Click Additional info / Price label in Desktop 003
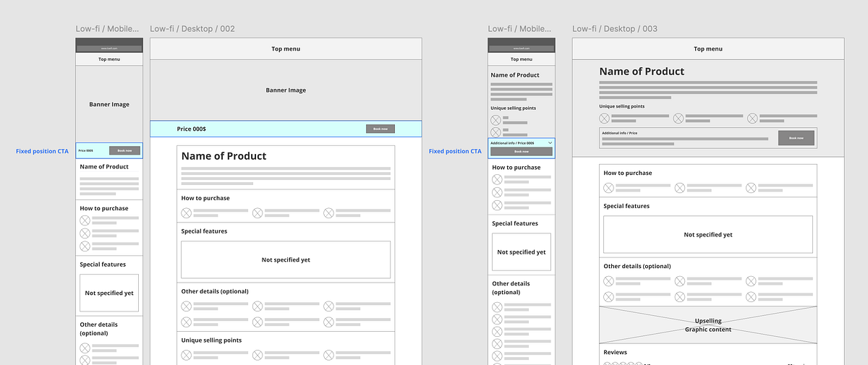 coord(619,133)
